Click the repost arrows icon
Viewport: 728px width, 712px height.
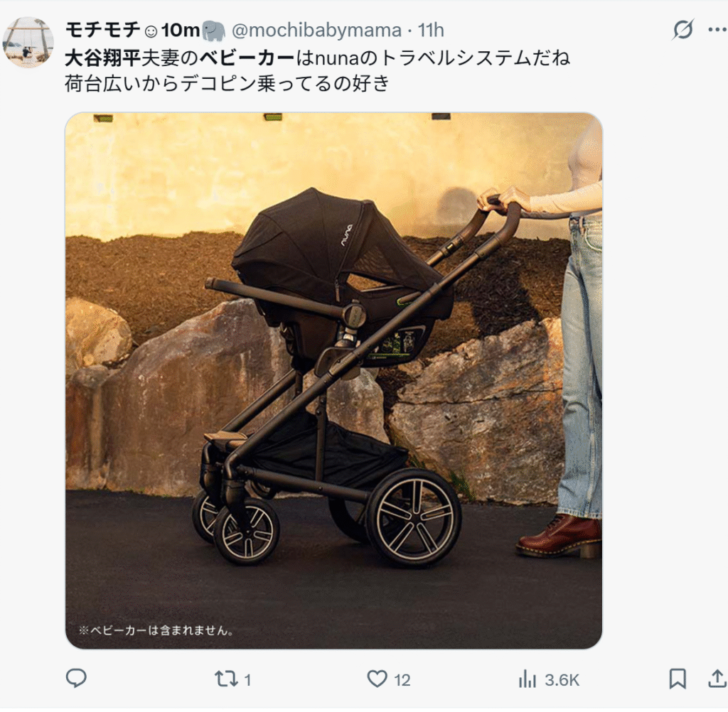(x=226, y=679)
